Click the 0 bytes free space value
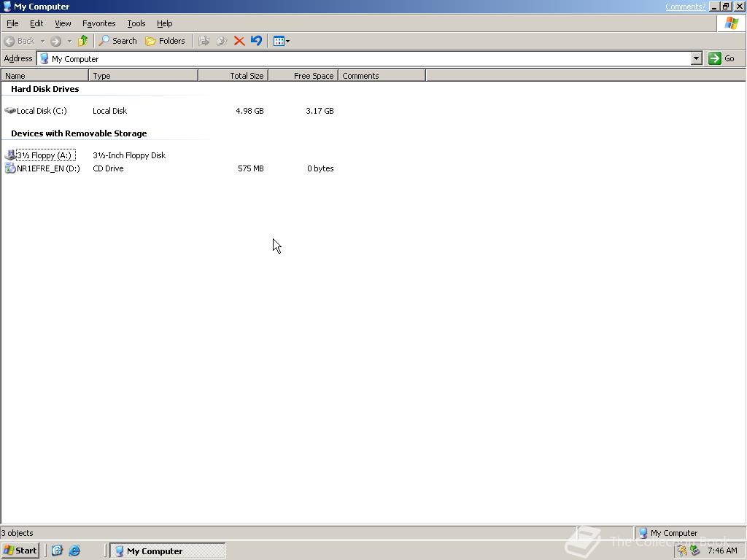This screenshot has width=747, height=560. click(320, 168)
